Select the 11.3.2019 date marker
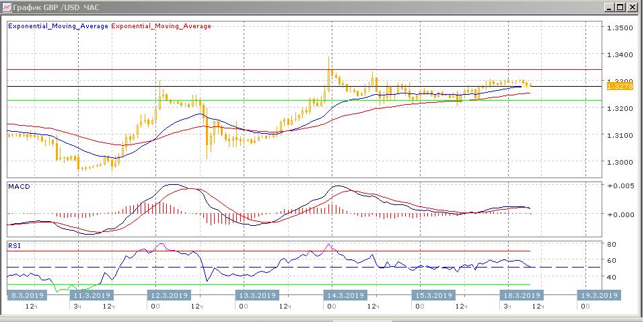Viewport: 644px width, 322px height. (92, 295)
